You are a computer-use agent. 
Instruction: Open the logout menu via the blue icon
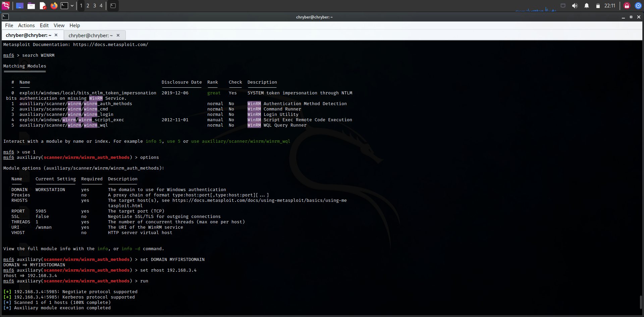[638, 6]
